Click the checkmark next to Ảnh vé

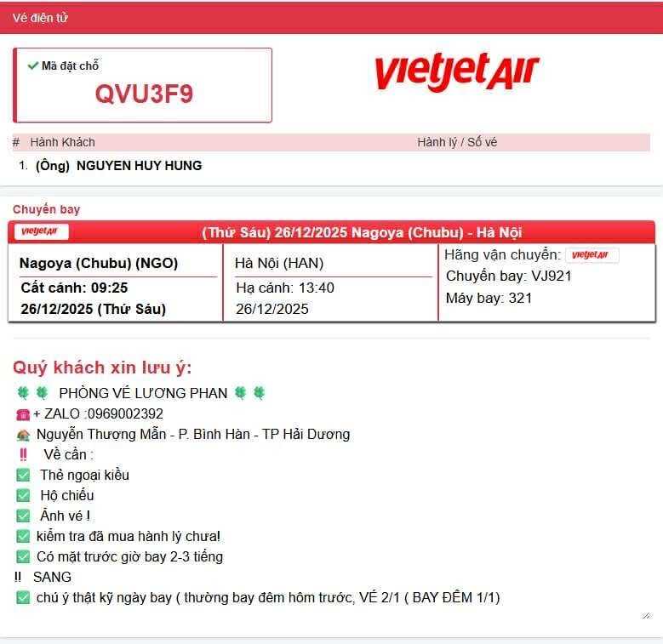coord(23,516)
